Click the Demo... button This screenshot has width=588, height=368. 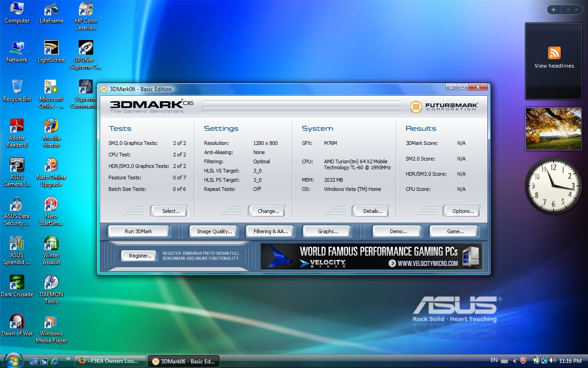point(398,231)
